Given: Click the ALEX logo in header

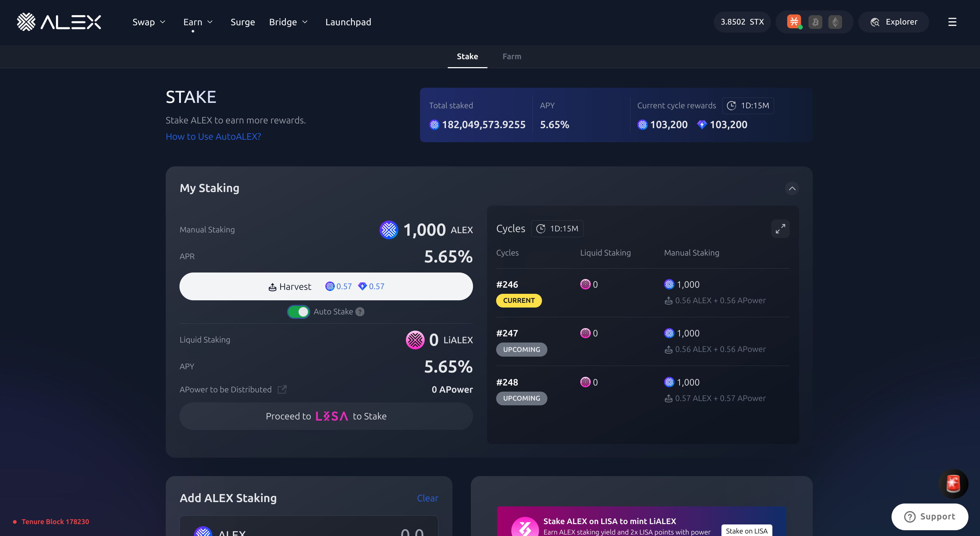Looking at the screenshot, I should pyautogui.click(x=59, y=22).
